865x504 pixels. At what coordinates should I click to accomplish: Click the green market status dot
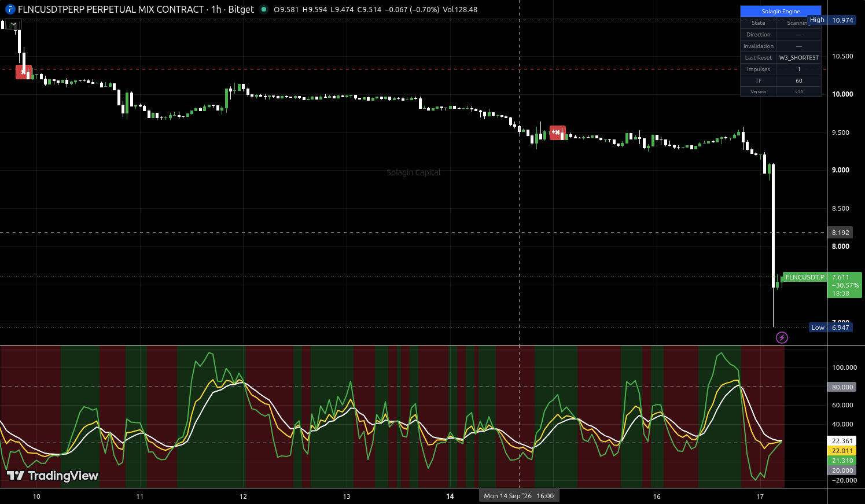coord(264,9)
